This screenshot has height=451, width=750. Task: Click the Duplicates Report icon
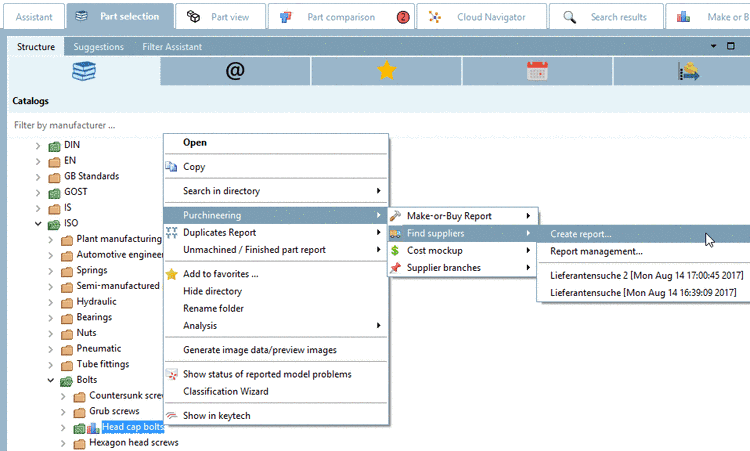click(171, 232)
